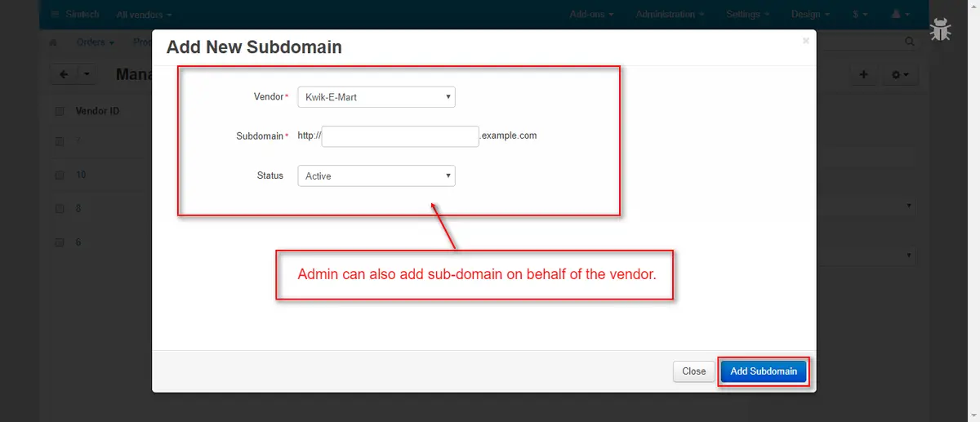Click the back arrow button

65,74
